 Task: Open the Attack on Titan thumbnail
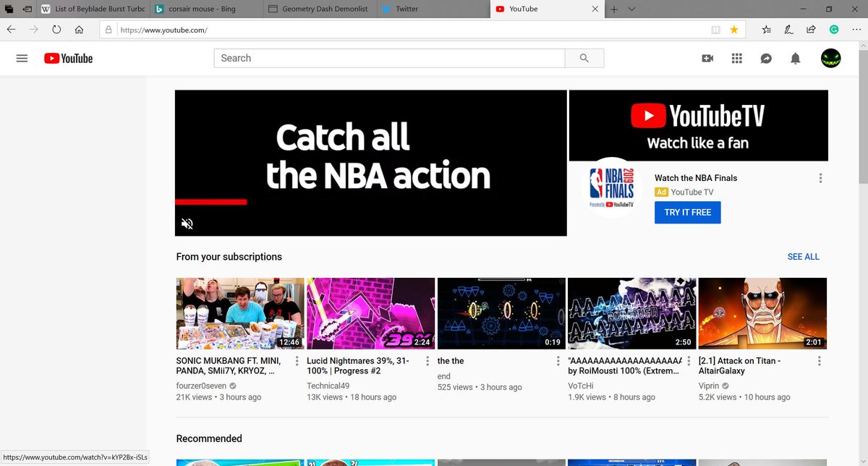tap(762, 313)
